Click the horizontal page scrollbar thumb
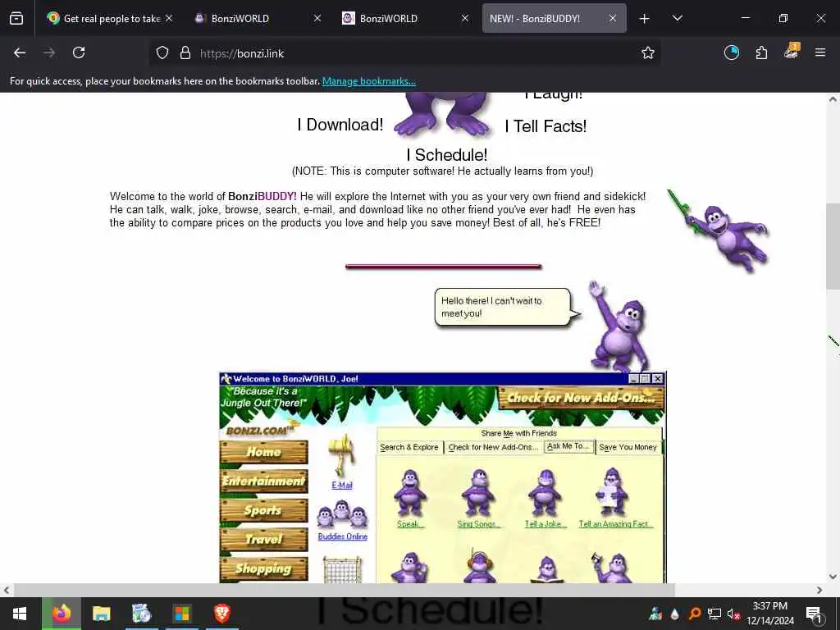Screen dimensions: 840x630 344,590
